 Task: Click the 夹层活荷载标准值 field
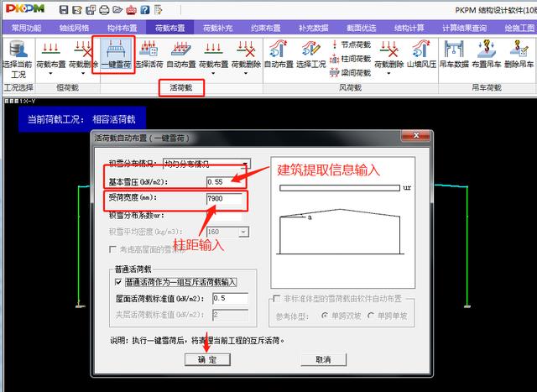tap(230, 315)
